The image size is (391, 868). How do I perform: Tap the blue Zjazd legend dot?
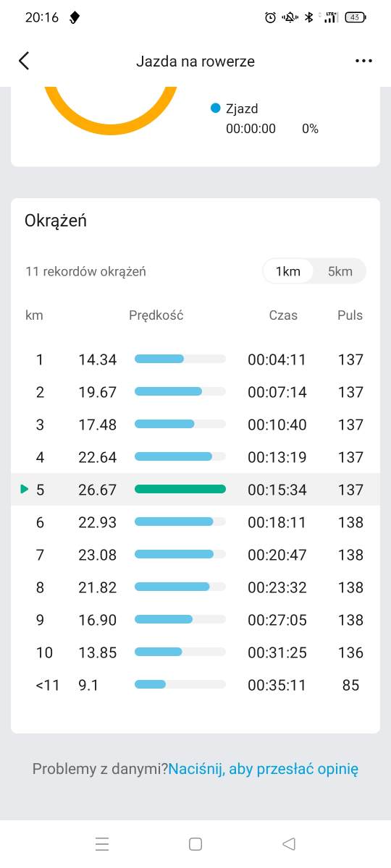pos(215,109)
